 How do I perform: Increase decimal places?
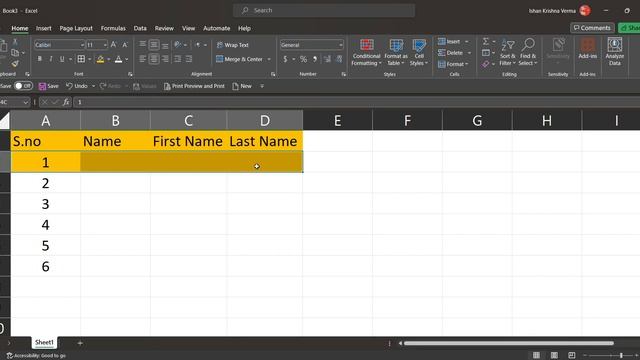[x=327, y=59]
